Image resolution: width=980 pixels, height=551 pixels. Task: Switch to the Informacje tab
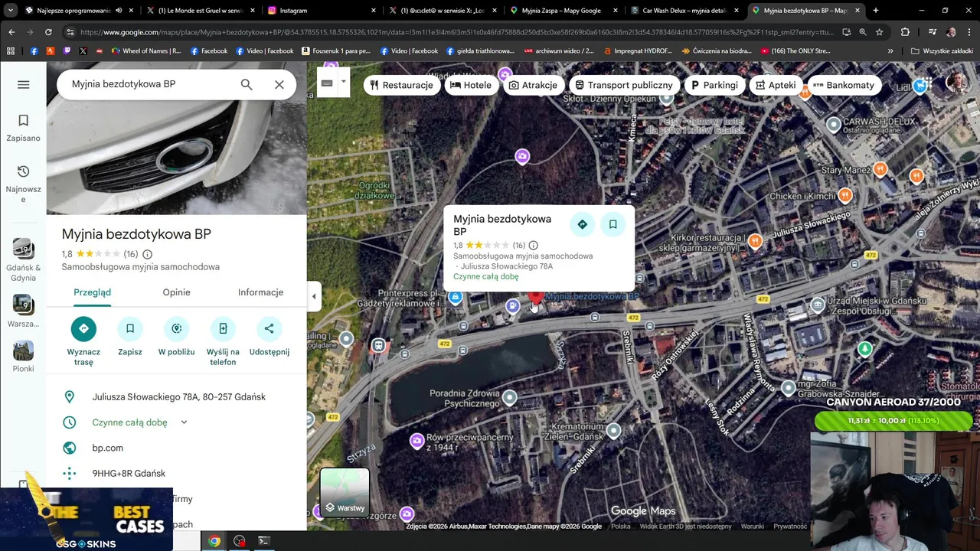(260, 292)
